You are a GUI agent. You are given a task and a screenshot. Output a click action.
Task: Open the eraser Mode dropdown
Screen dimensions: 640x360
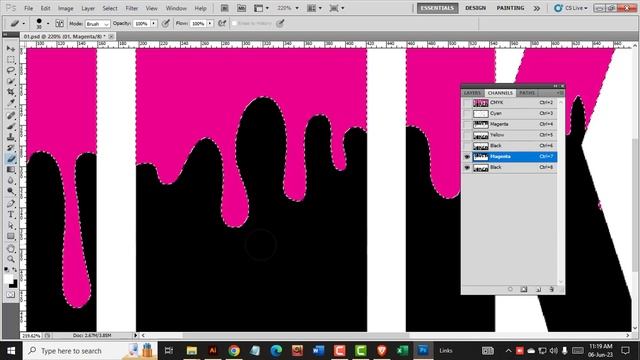[98, 24]
